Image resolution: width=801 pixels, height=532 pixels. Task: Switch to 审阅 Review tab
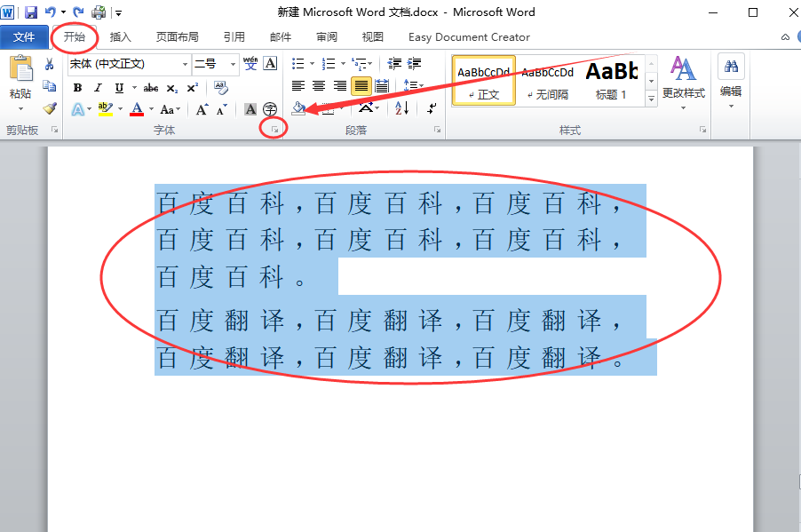pos(327,37)
